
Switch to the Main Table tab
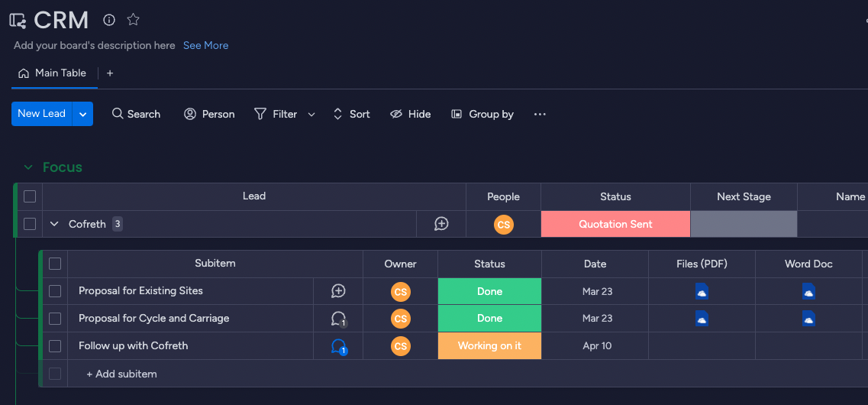(53, 73)
